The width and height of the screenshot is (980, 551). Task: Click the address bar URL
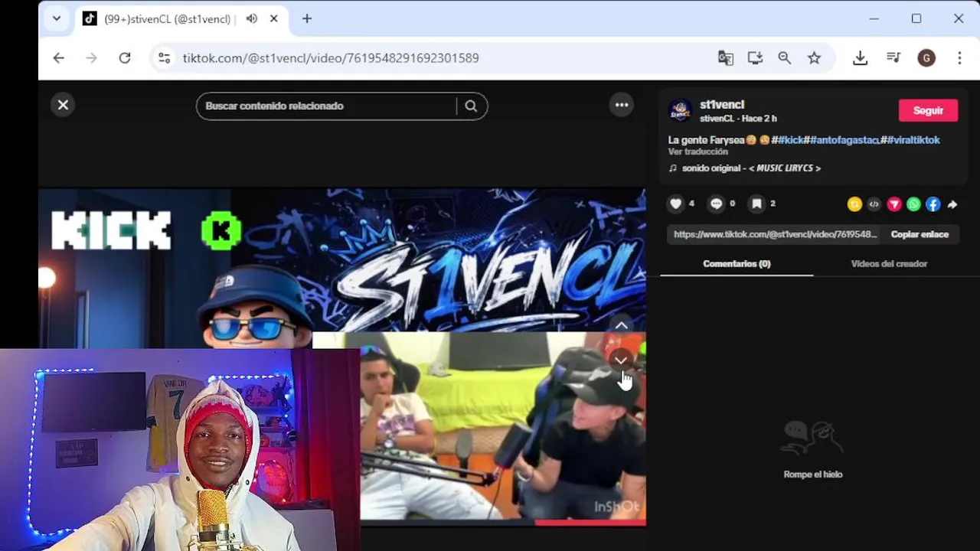click(331, 58)
